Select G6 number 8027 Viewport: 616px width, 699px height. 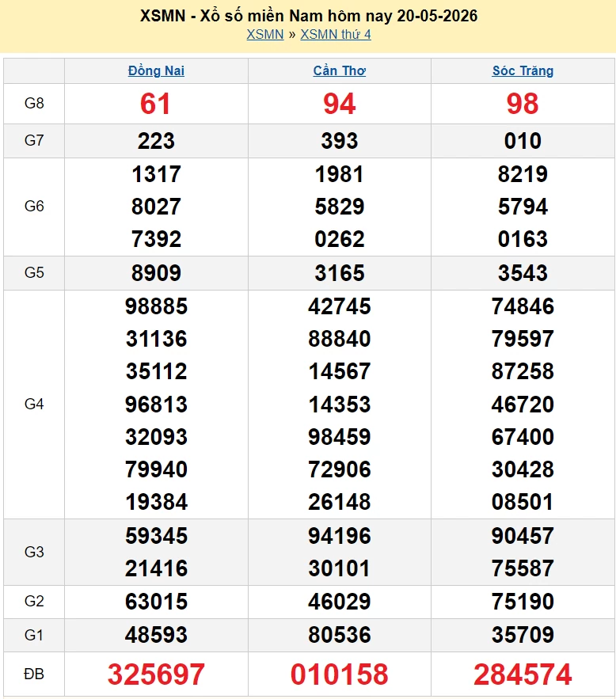(157, 207)
